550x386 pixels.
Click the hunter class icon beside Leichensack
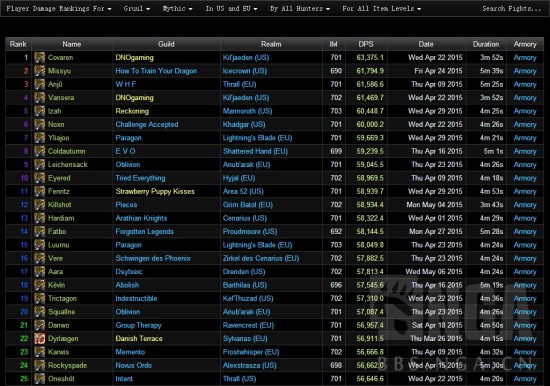tap(40, 165)
